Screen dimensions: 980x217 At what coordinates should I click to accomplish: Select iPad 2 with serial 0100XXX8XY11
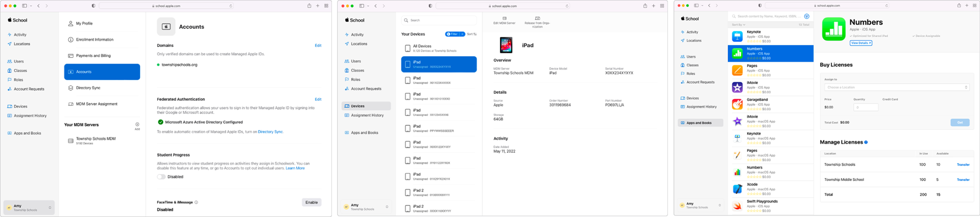pyautogui.click(x=439, y=193)
